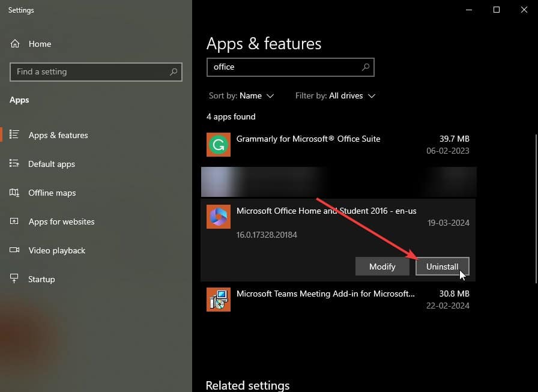Image resolution: width=538 pixels, height=392 pixels.
Task: Click the Teams Meeting Add-in installer icon
Action: pos(218,300)
